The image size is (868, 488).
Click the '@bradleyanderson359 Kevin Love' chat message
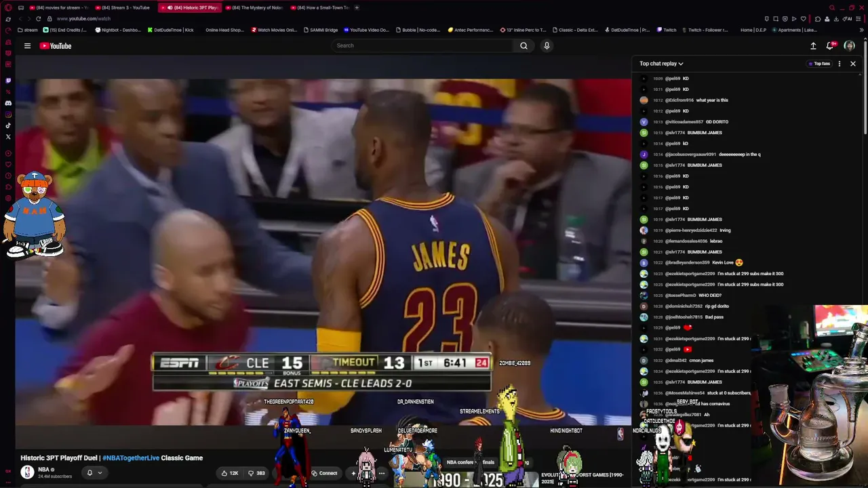coord(693,263)
